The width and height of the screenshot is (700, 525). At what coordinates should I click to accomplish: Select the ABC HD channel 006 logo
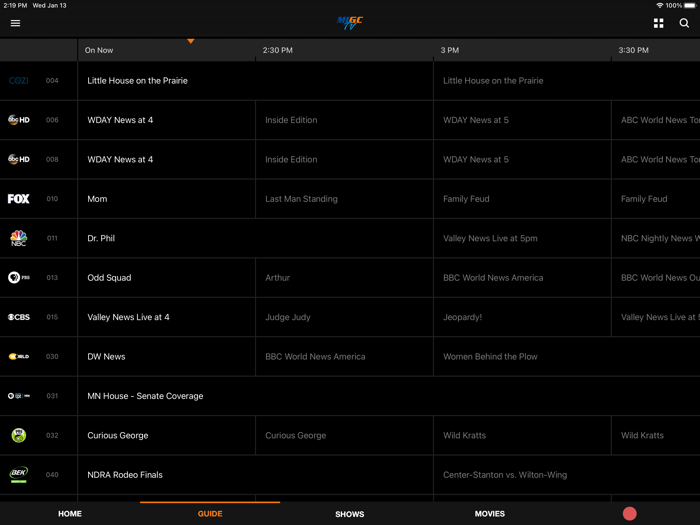tap(19, 120)
